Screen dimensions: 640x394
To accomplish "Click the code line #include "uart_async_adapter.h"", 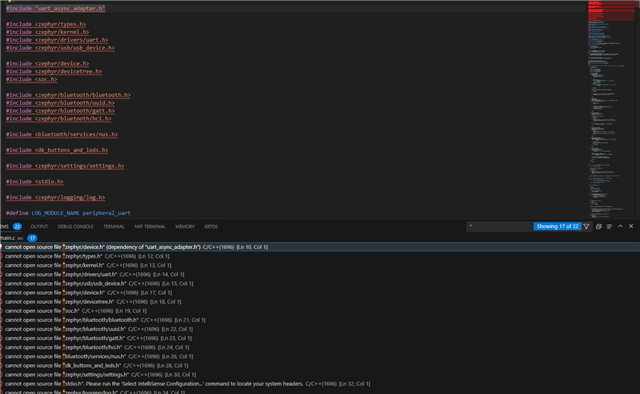I will (x=56, y=8).
